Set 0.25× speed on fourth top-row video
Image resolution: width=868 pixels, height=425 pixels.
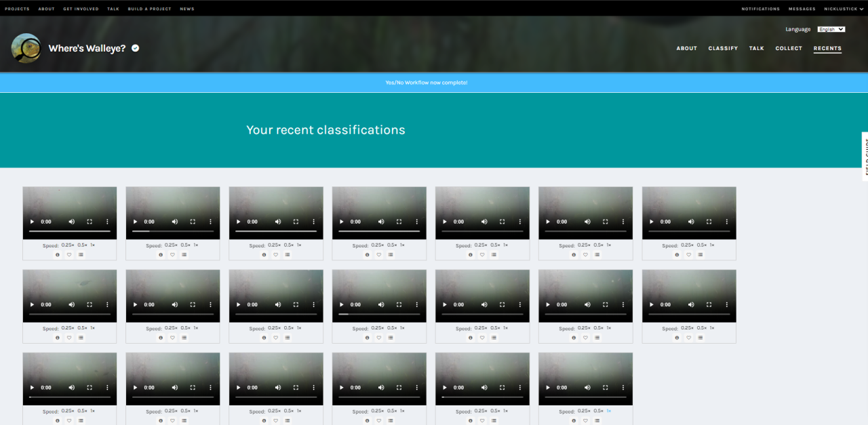coord(377,245)
